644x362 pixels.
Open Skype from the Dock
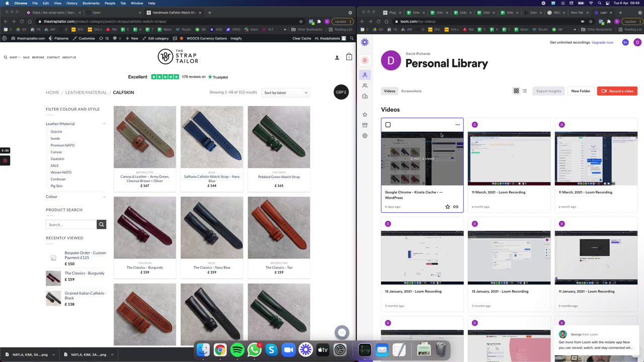click(x=271, y=350)
